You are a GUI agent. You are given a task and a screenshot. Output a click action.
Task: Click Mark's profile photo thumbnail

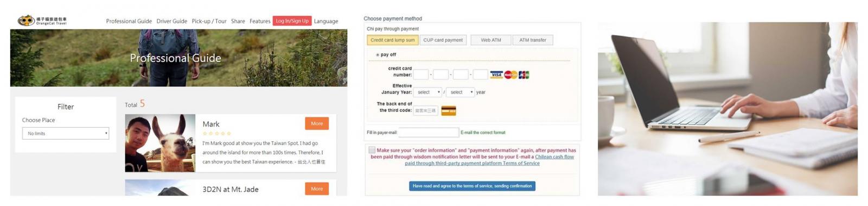click(160, 143)
